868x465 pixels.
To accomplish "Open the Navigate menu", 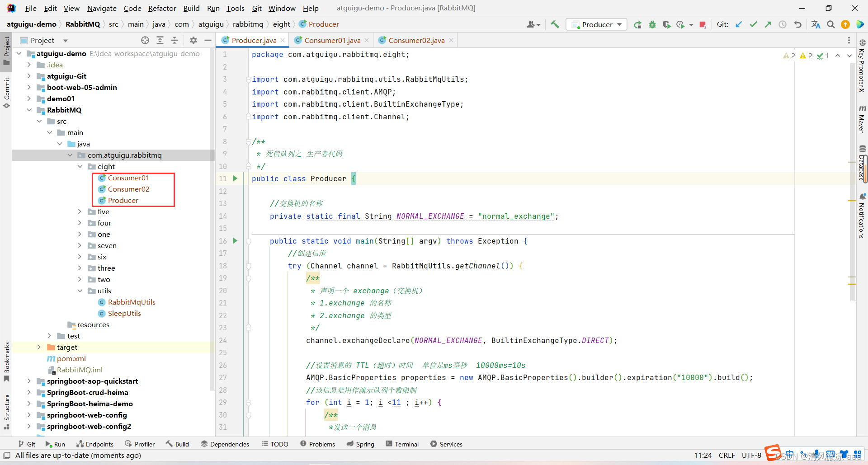I will point(102,8).
